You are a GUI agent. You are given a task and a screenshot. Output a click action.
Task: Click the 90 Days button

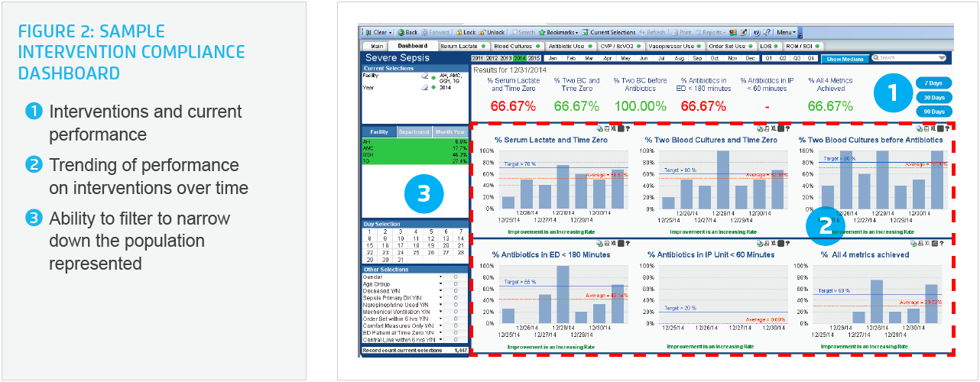click(933, 112)
